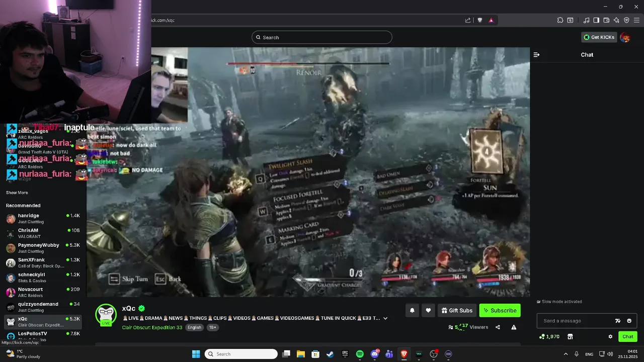Viewport: 644px width, 362px height.
Task: Select xQc in Recommended sidebar list
Action: (43, 321)
